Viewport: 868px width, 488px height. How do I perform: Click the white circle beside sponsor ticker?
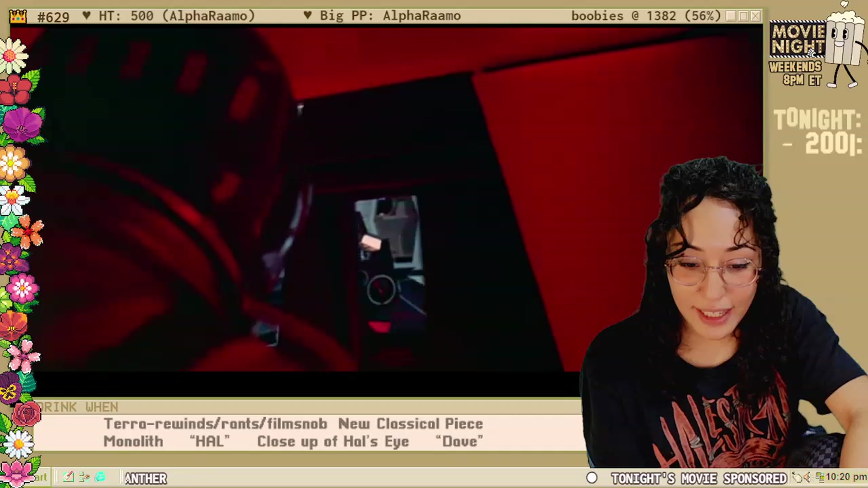pyautogui.click(x=591, y=478)
